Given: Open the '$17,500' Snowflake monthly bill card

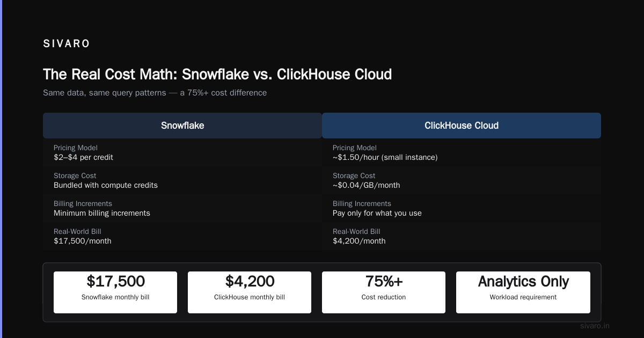Looking at the screenshot, I should click(115, 292).
